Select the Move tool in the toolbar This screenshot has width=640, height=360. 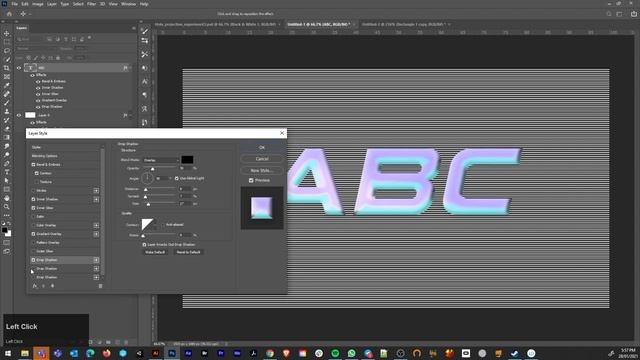tap(7, 33)
